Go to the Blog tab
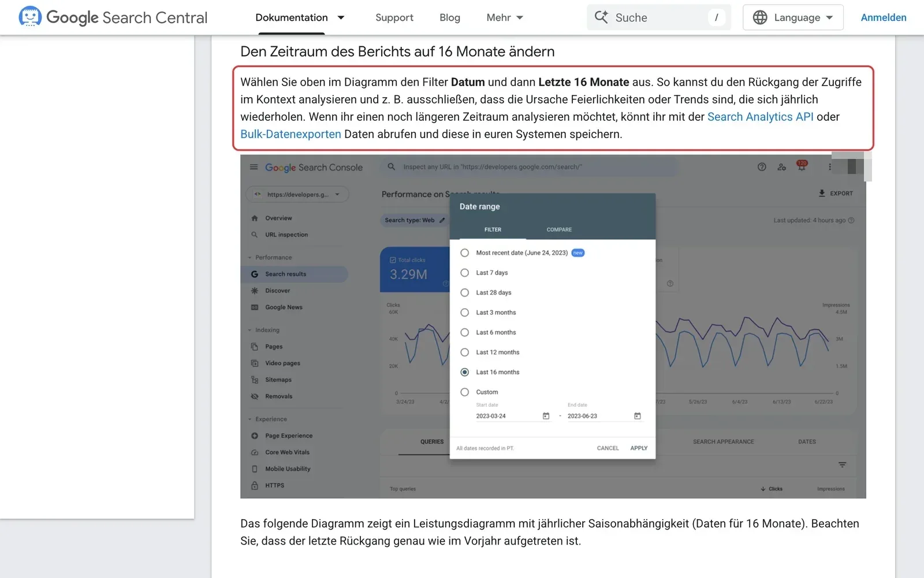 pyautogui.click(x=450, y=18)
